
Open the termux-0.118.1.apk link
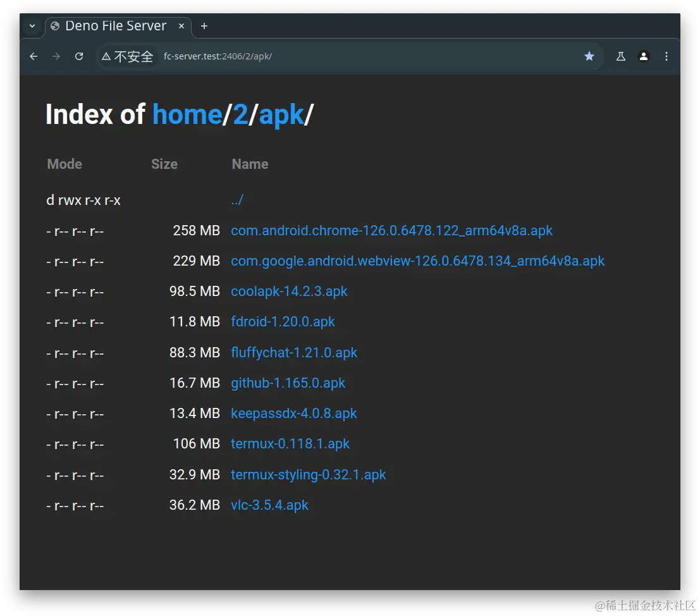click(290, 444)
